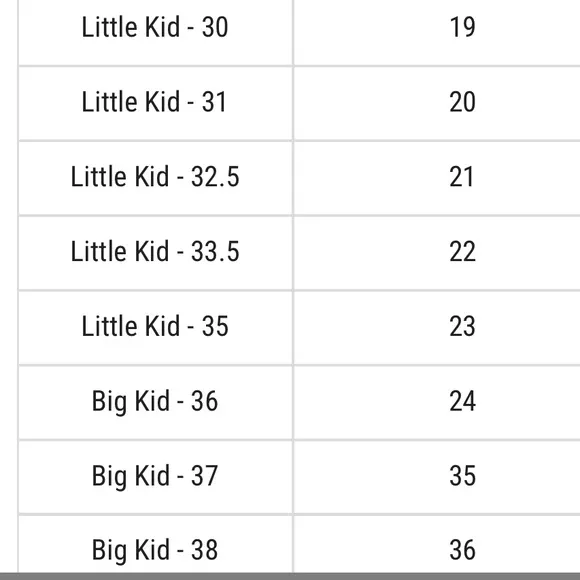580x580 pixels.
Task: Click the number 32.5 in Little Kid row
Action: tap(215, 177)
